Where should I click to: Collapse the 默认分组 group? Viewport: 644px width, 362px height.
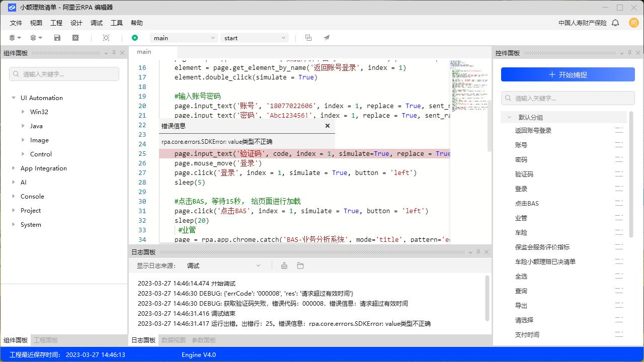(x=509, y=117)
